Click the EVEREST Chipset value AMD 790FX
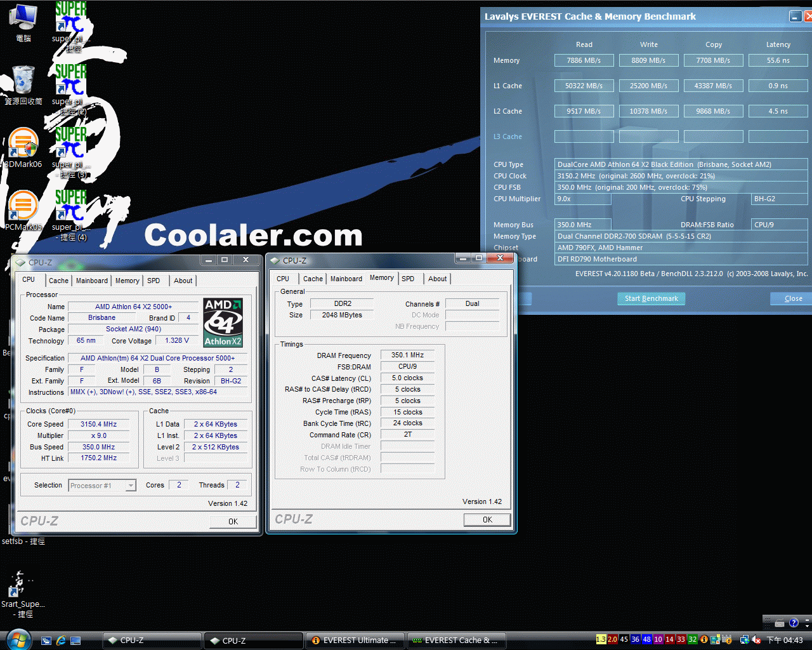This screenshot has height=650, width=812. pyautogui.click(x=681, y=248)
